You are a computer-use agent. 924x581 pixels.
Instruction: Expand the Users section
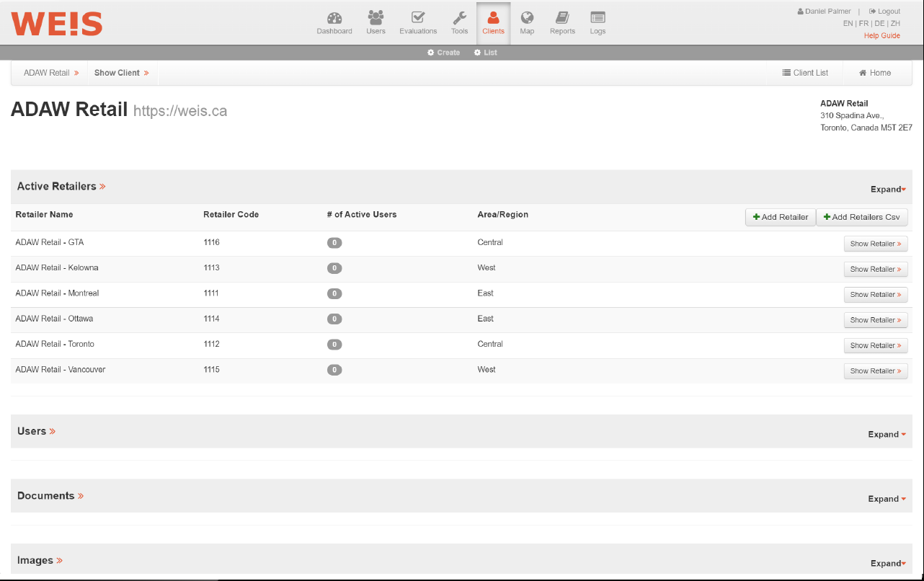pyautogui.click(x=886, y=435)
